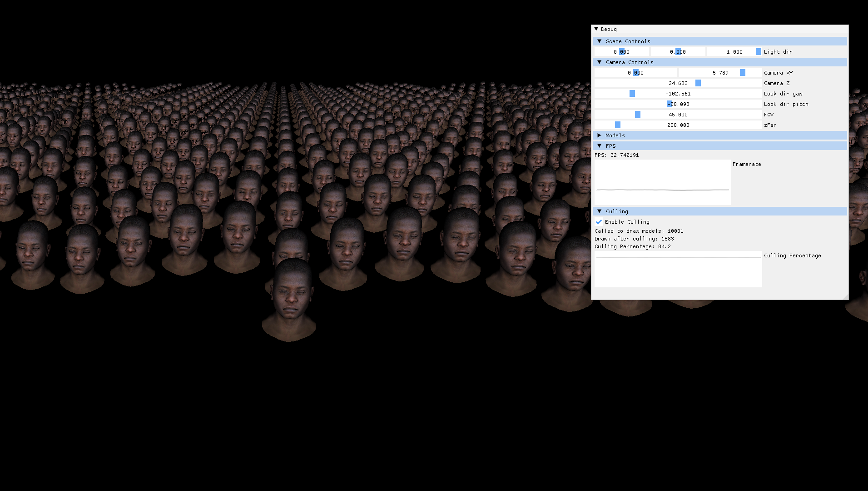The image size is (868, 491).
Task: Click the FOV slider
Action: 678,115
